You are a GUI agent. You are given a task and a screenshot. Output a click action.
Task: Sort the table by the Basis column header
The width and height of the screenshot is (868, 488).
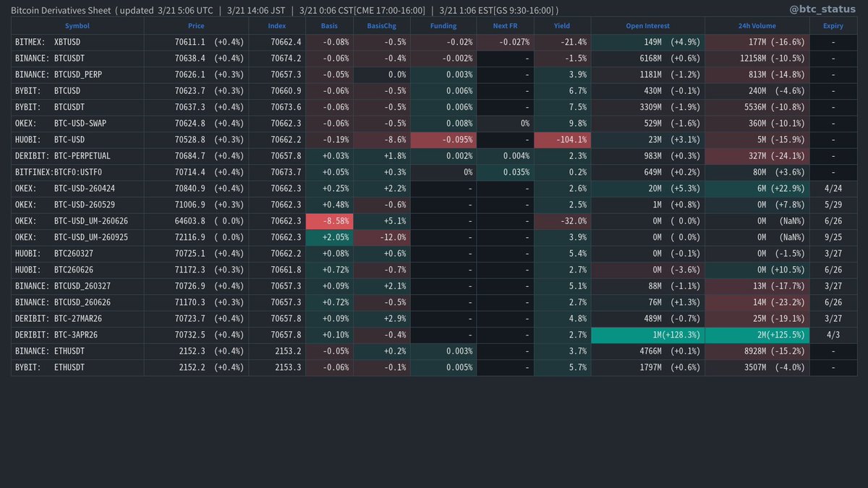pos(329,25)
